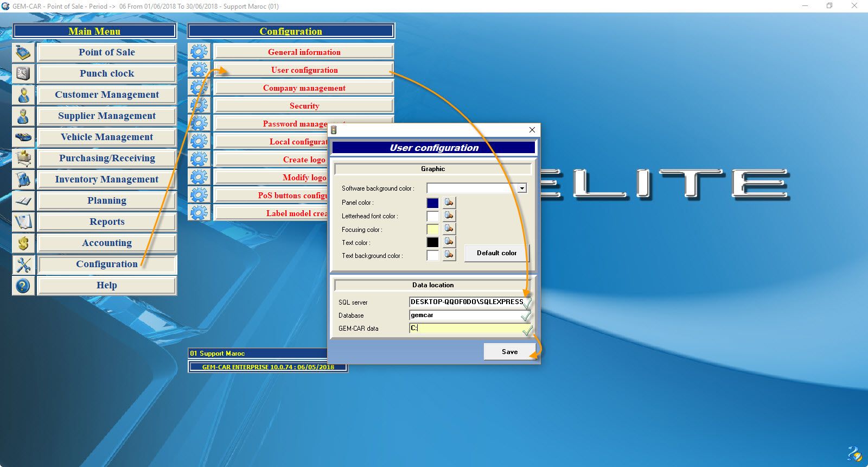
Task: Open Vehicle Management menu
Action: coord(107,137)
